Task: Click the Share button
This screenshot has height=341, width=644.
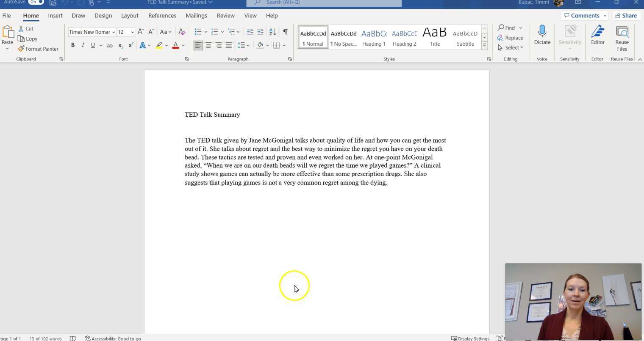Action: pyautogui.click(x=626, y=16)
